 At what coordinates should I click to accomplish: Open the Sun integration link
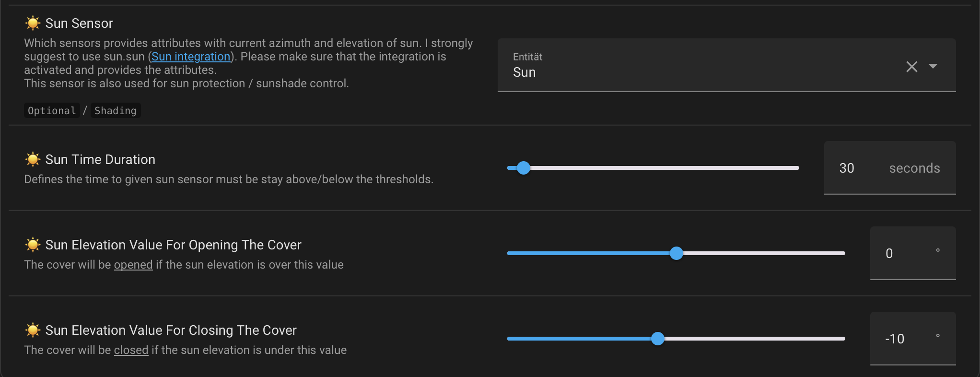click(191, 57)
